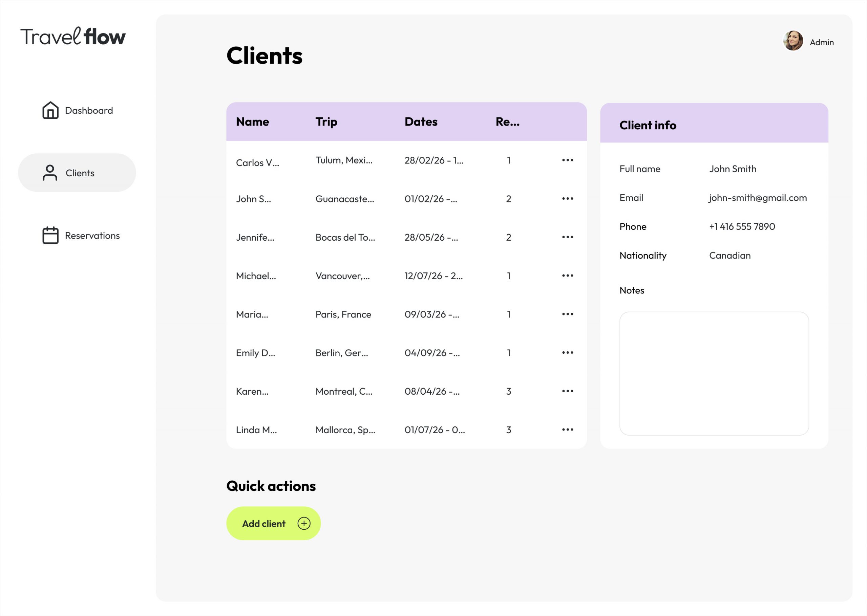
Task: Click the Travelflow logo
Action: tap(73, 37)
